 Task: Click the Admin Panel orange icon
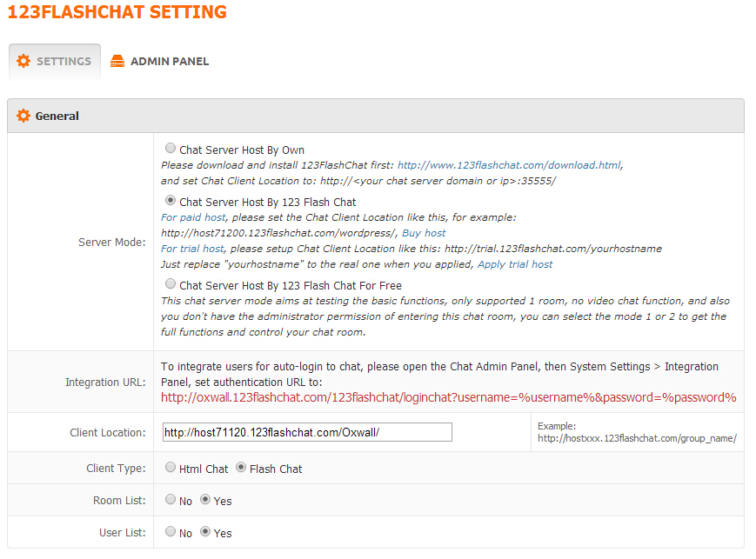pos(117,62)
